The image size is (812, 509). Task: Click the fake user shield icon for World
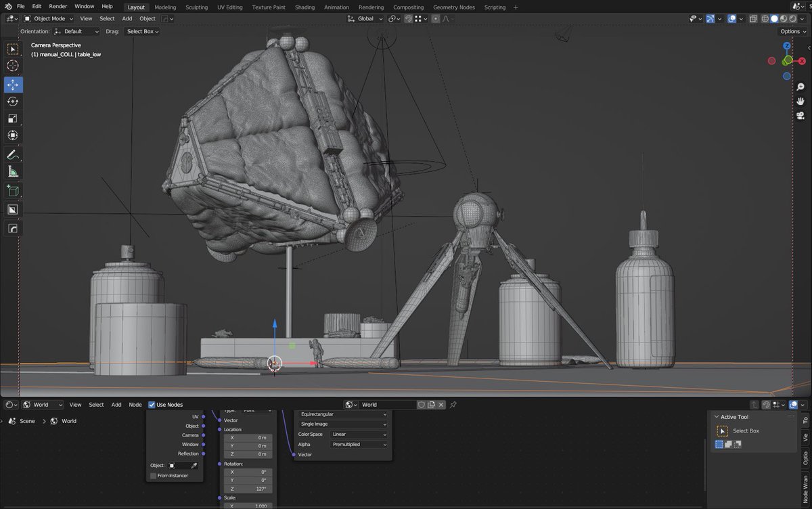421,405
